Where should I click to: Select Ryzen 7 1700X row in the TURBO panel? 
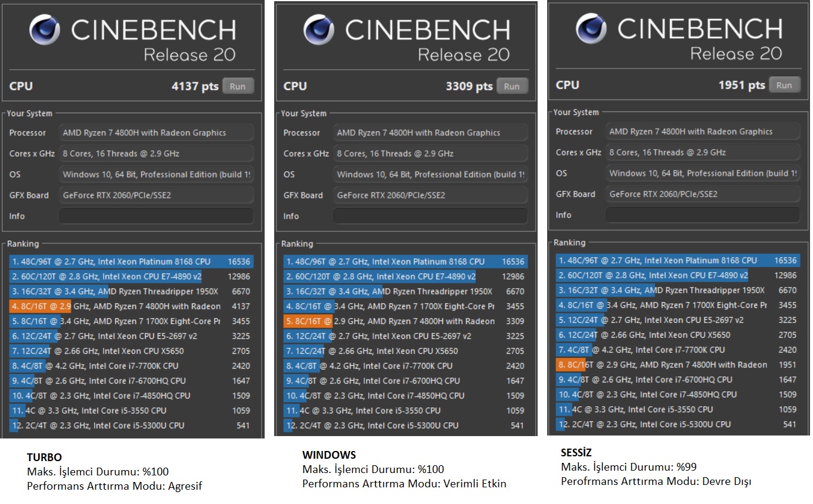point(131,321)
